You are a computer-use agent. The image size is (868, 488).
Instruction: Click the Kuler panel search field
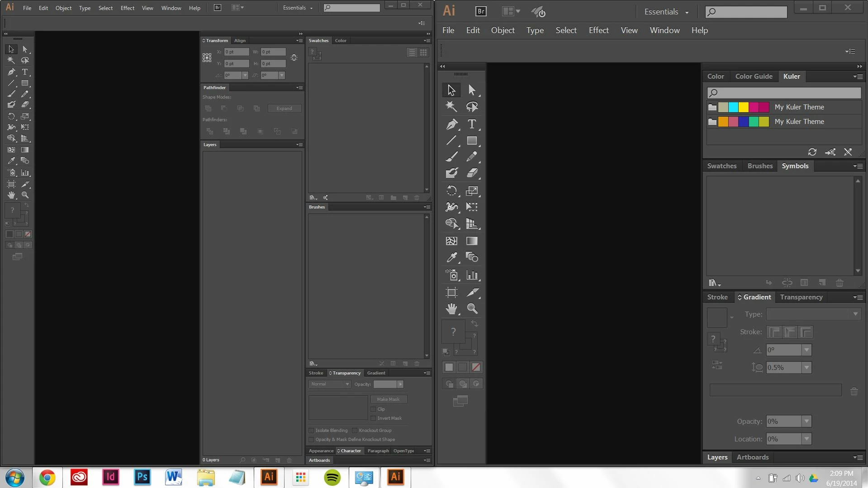[x=784, y=93]
